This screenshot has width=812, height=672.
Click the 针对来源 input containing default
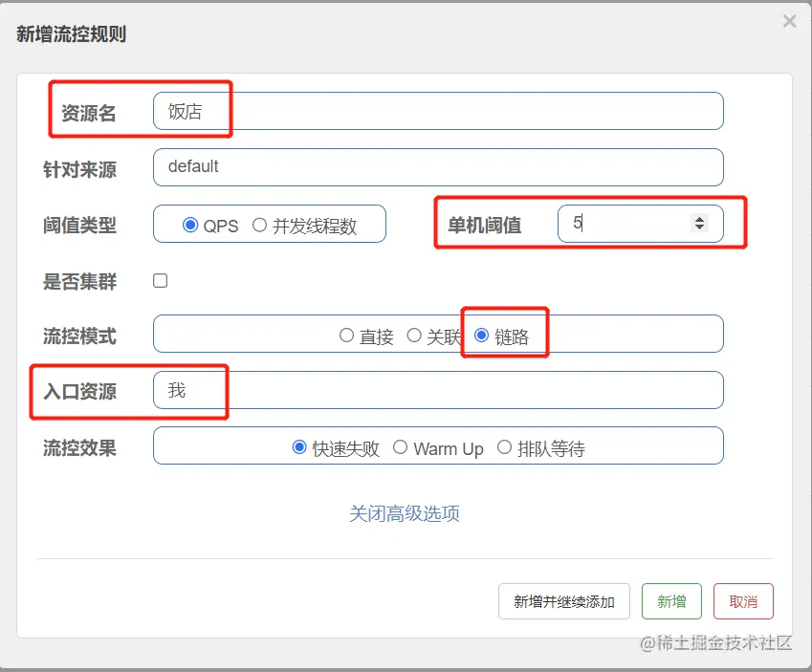438,167
